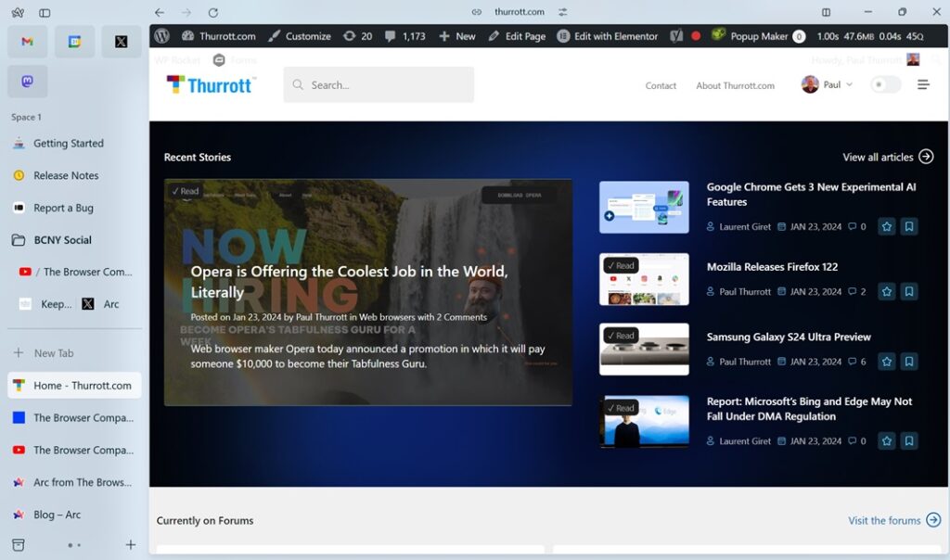The image size is (950, 560).
Task: Click the thurrott.com address bar
Action: (x=520, y=12)
